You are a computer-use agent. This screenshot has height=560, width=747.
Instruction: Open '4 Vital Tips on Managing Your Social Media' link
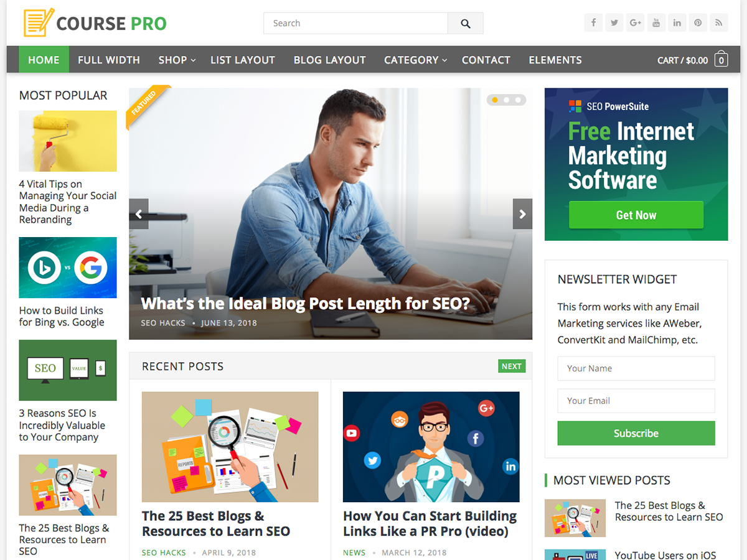pos(68,202)
